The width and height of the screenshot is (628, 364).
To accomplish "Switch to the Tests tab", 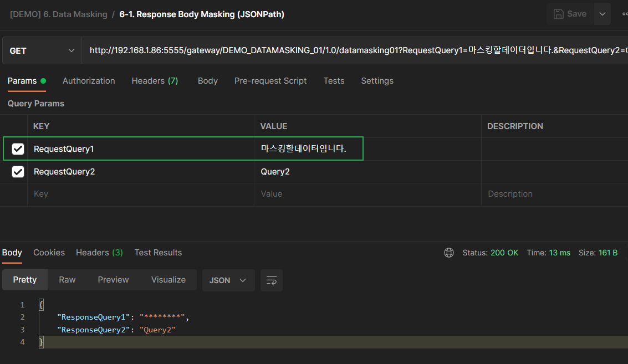I will pos(334,81).
